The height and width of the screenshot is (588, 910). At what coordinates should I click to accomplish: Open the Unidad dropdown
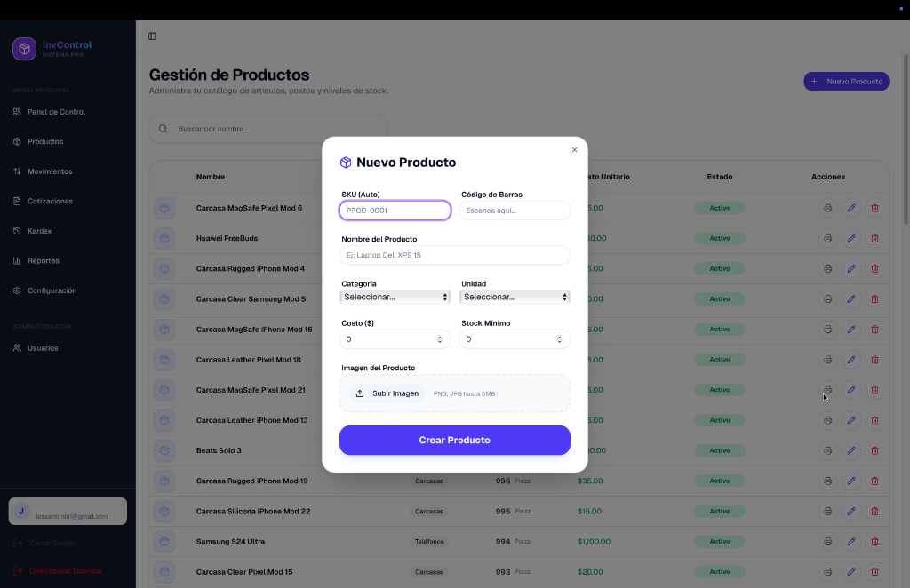coord(515,297)
